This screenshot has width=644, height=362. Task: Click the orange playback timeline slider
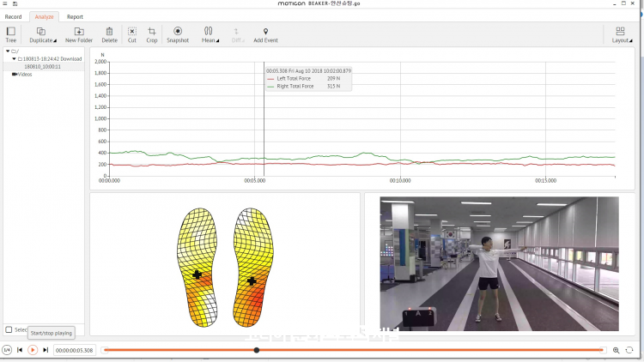click(x=353, y=350)
